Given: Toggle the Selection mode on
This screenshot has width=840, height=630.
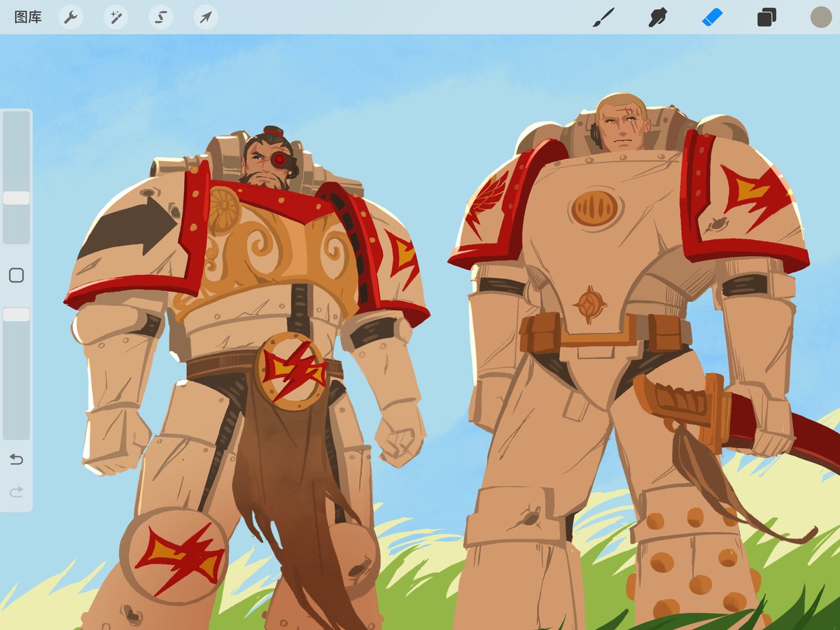Looking at the screenshot, I should pyautogui.click(x=160, y=17).
